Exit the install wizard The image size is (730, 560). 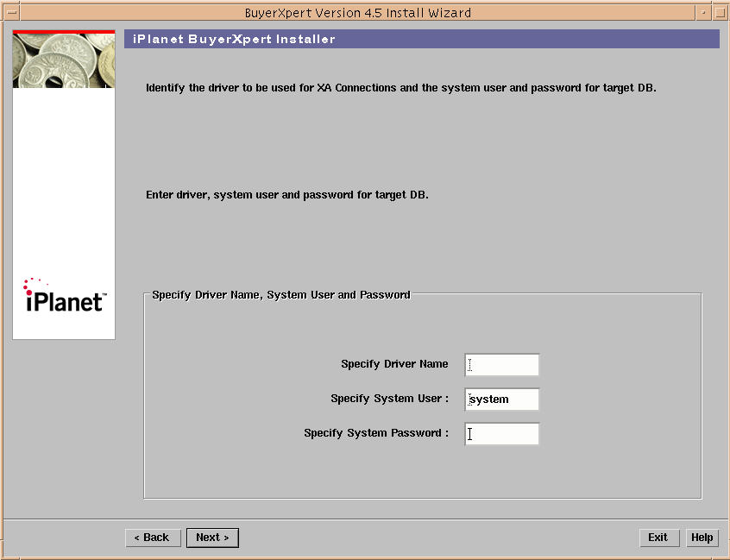658,538
